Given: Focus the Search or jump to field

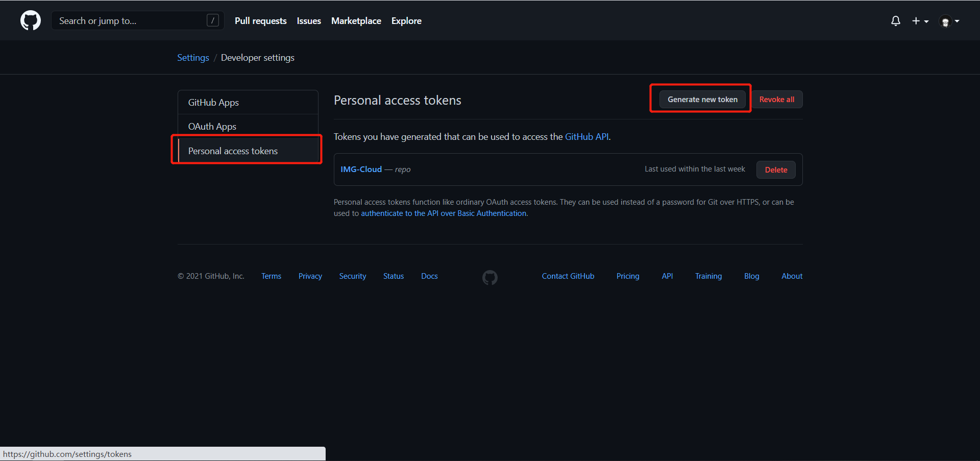Looking at the screenshot, I should click(x=138, y=20).
